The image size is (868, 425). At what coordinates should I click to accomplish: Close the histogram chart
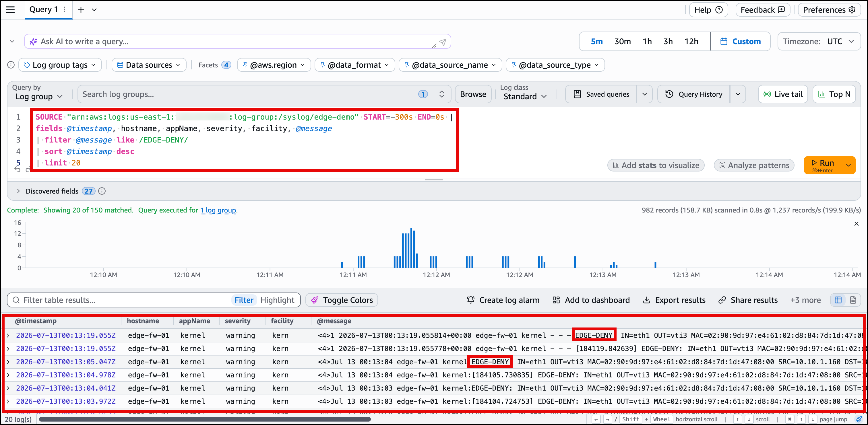(x=856, y=224)
